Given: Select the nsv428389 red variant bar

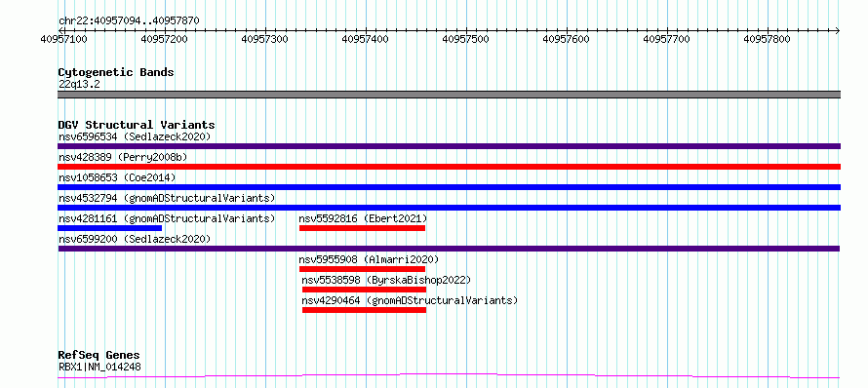Looking at the screenshot, I should (449, 167).
